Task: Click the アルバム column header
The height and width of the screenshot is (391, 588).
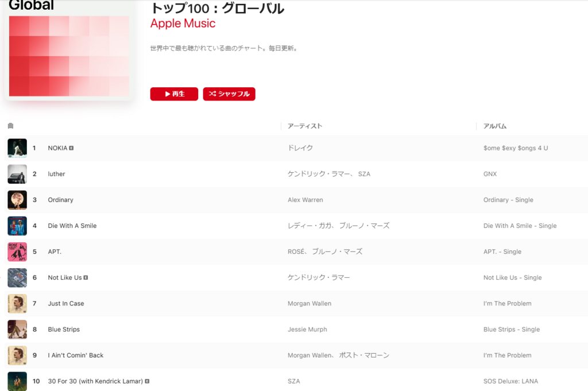Action: pyautogui.click(x=495, y=126)
